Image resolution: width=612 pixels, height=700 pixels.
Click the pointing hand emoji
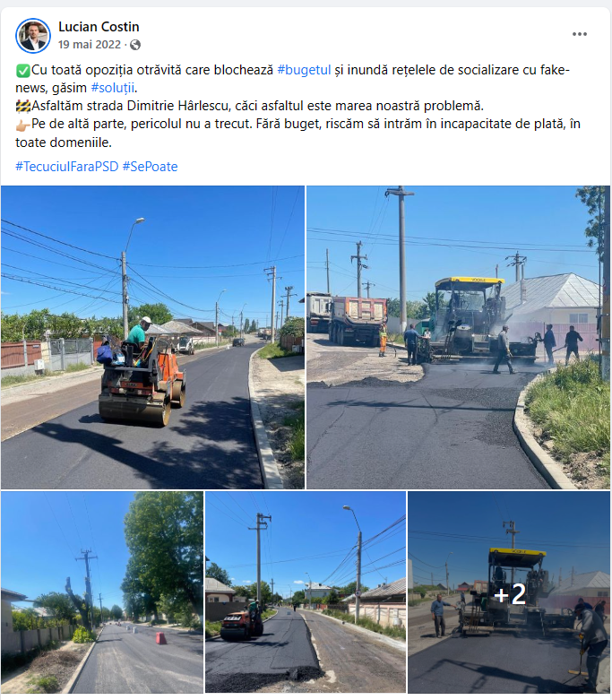22,125
